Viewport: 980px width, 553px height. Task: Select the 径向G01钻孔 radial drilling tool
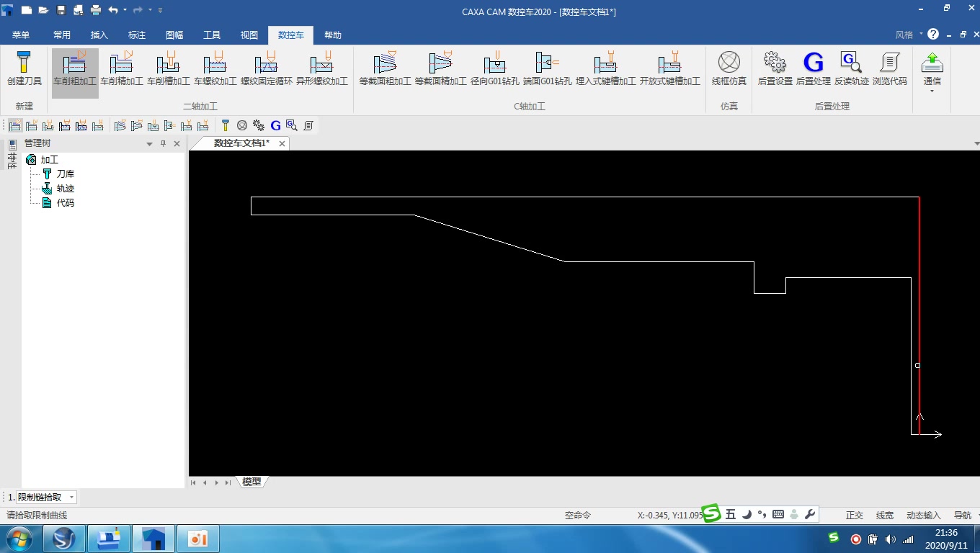[495, 70]
